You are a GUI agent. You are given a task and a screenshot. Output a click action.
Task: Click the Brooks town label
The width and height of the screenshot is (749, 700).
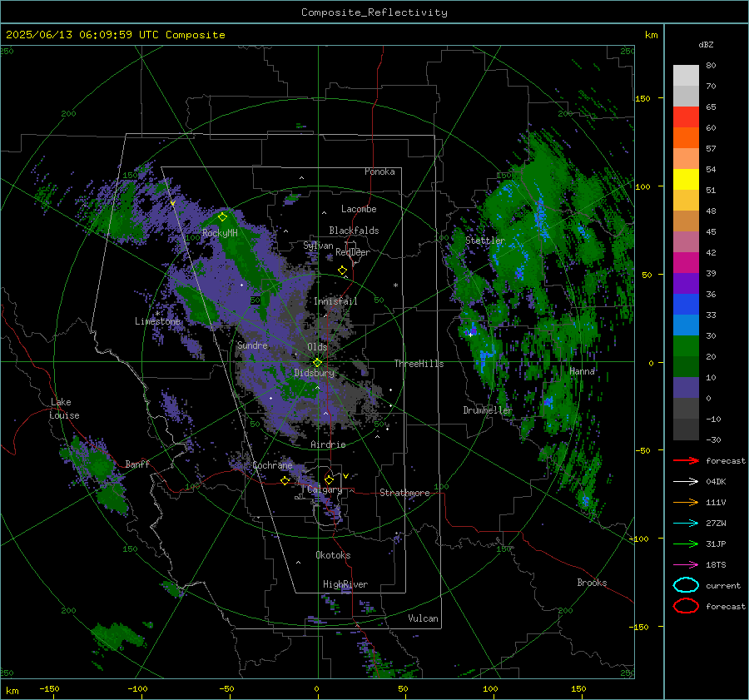point(592,583)
